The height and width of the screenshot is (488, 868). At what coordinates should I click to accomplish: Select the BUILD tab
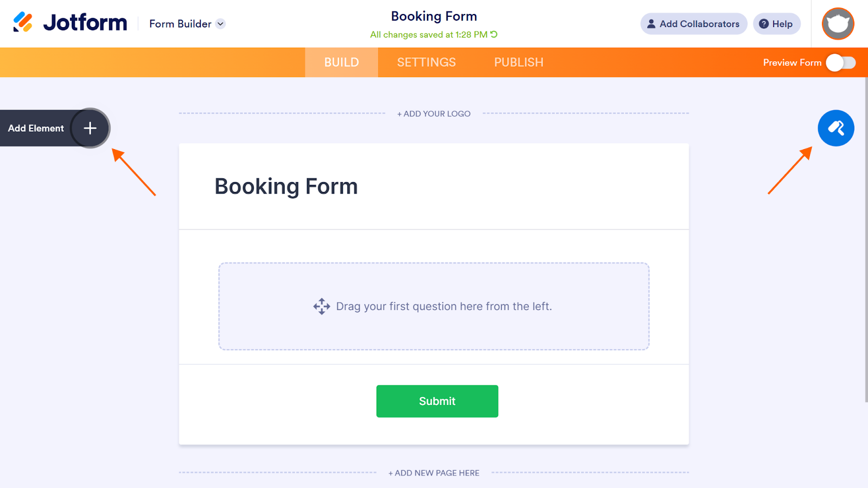coord(342,62)
